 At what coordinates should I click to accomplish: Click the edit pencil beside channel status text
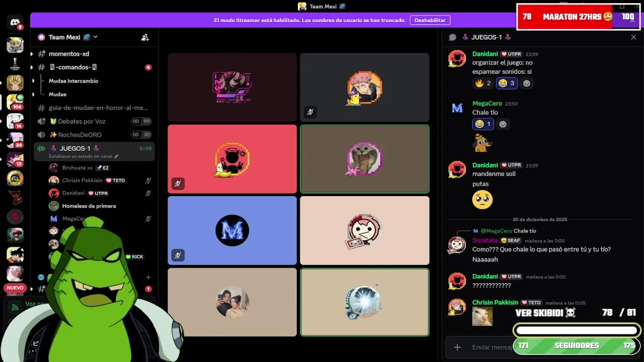(116, 156)
